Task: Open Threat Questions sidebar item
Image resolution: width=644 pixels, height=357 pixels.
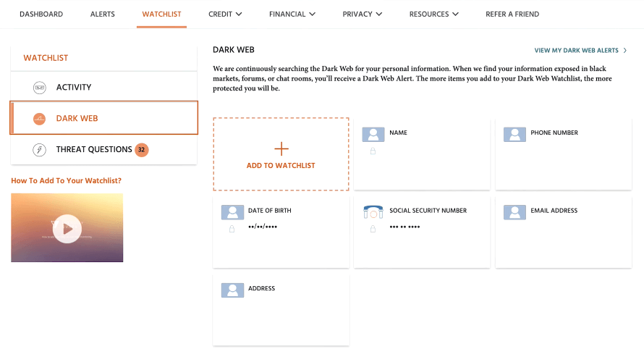Action: pyautogui.click(x=104, y=150)
